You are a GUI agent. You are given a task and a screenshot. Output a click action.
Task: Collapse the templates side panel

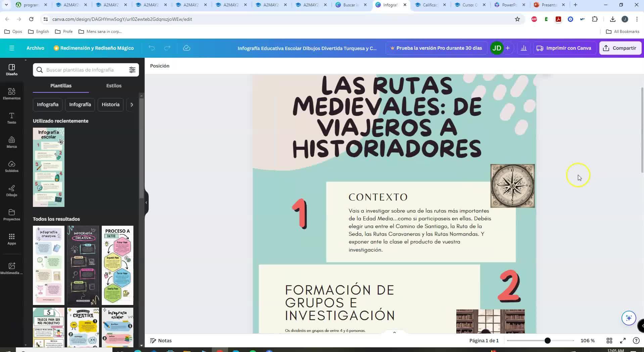click(x=146, y=203)
